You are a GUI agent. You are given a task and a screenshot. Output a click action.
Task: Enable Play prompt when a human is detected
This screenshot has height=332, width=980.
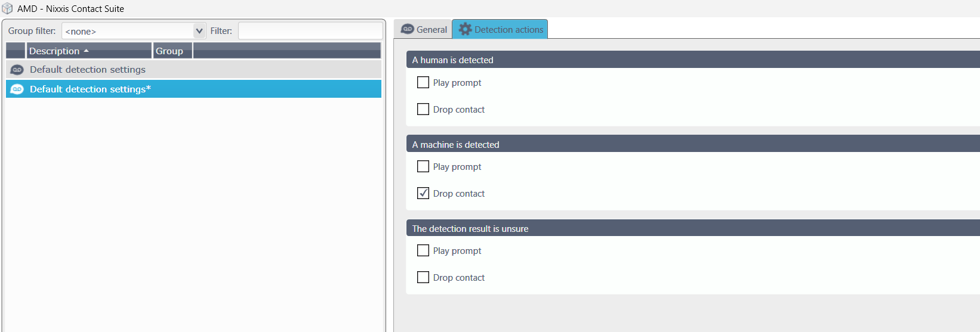point(423,82)
